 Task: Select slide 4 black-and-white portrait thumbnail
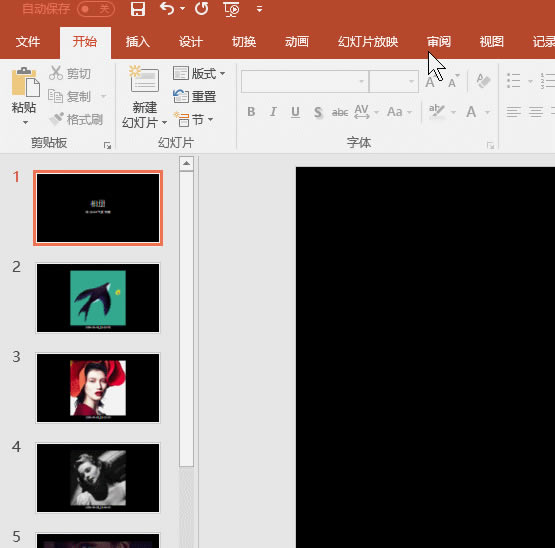pos(98,478)
